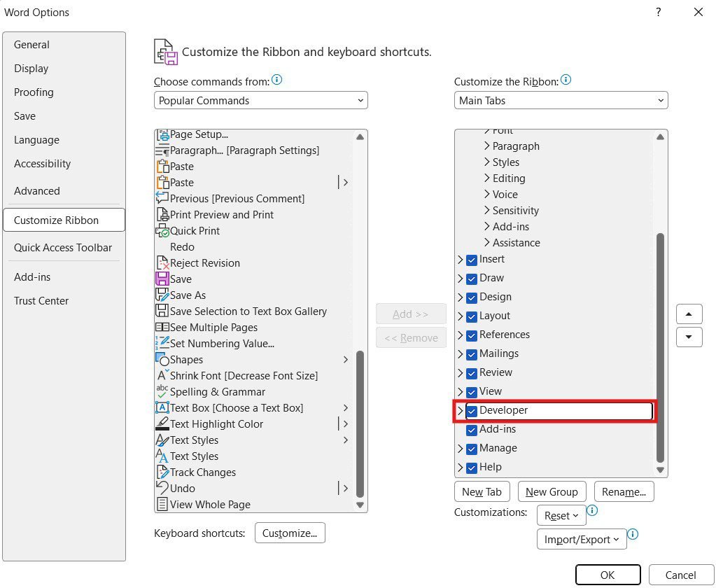The image size is (716, 588).
Task: Click info icon next to Reset button
Action: pyautogui.click(x=592, y=510)
